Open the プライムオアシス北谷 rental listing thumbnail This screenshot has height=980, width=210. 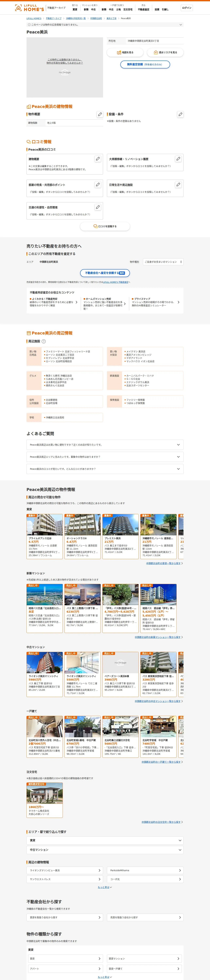(x=45, y=525)
